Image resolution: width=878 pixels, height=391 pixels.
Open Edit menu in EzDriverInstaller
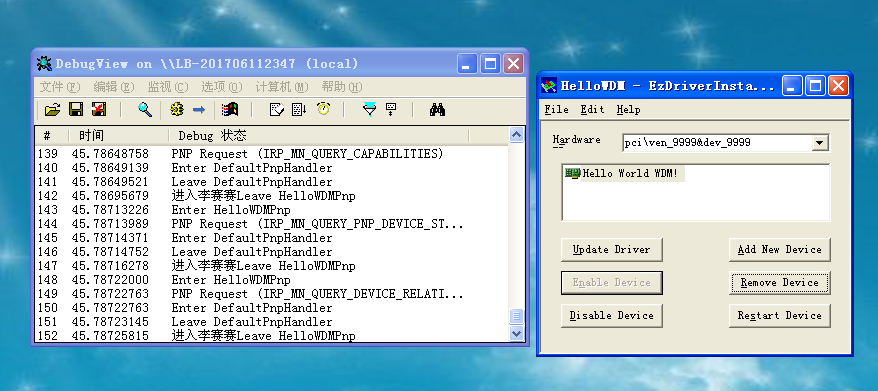point(592,110)
